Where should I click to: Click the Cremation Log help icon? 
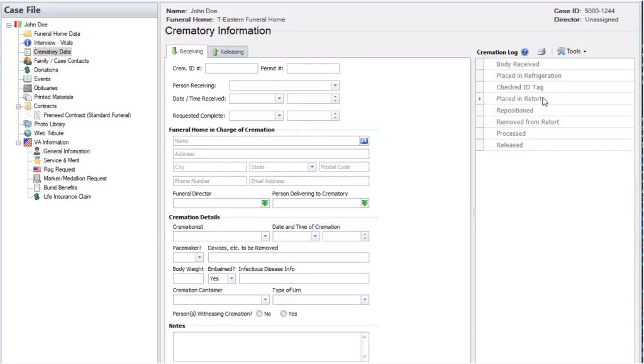[525, 52]
